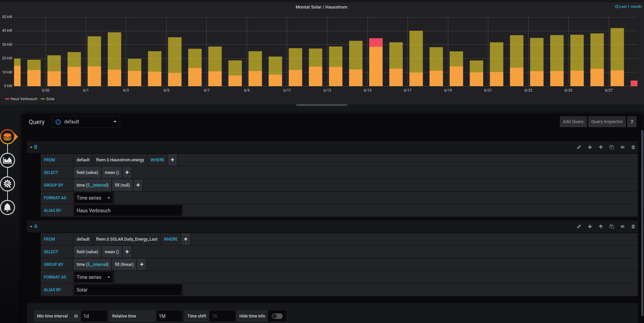Image resolution: width=644 pixels, height=323 pixels.
Task: Click the Solar alias input field
Action: coord(128,290)
